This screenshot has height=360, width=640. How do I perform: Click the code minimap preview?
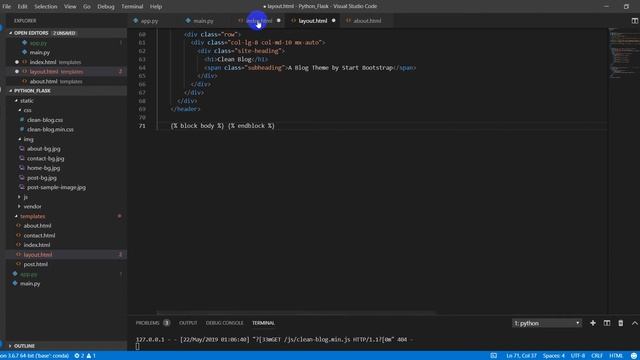[623, 53]
